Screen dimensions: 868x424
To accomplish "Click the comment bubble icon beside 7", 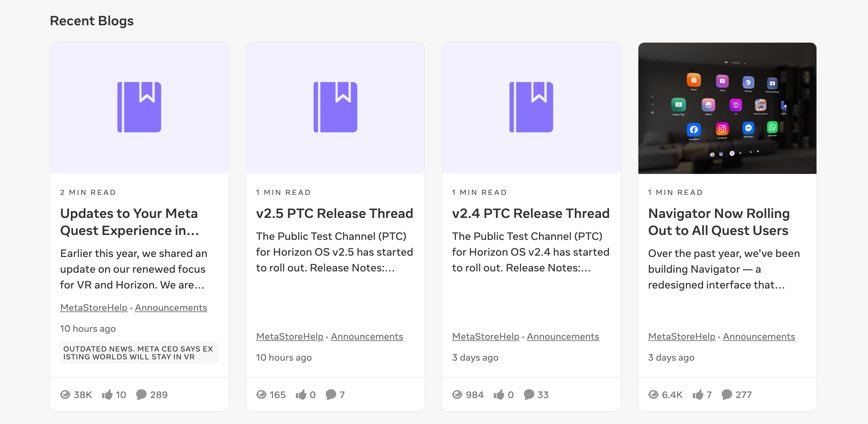I will tap(331, 394).
